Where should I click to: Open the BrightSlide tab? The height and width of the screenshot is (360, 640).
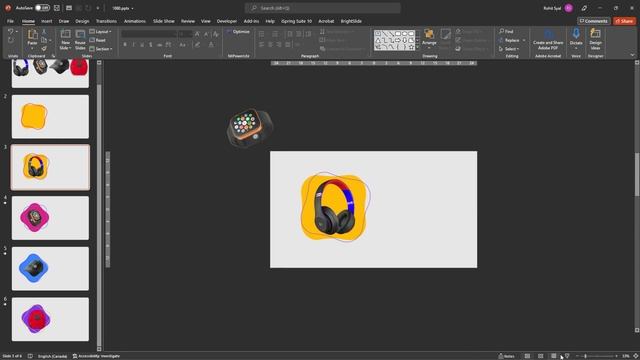(x=351, y=21)
